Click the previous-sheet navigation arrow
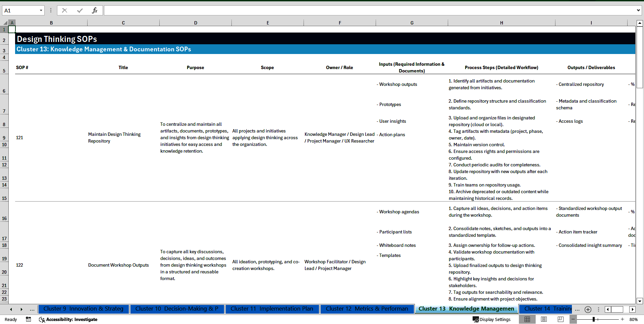Image resolution: width=644 pixels, height=324 pixels. (11, 309)
